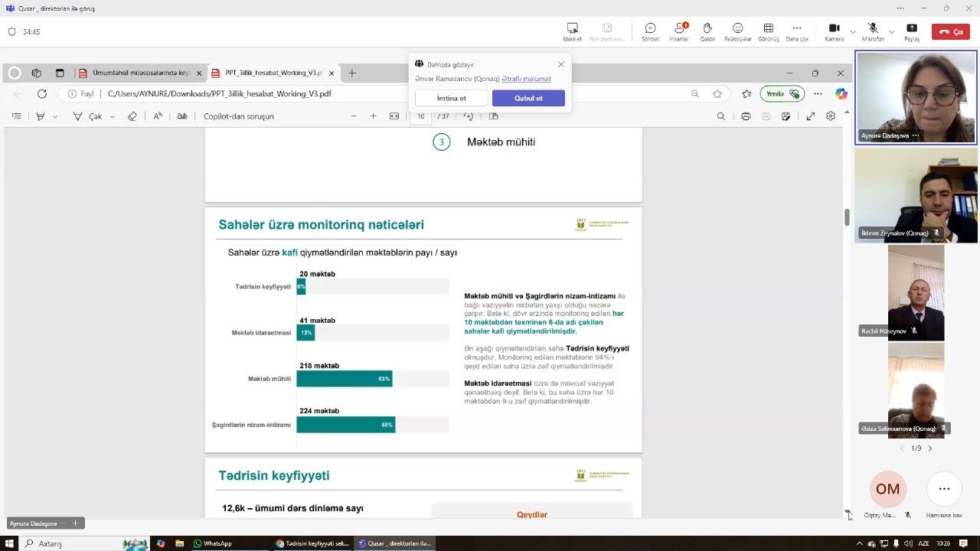Toggle the PDF table of contents sidebar

tap(16, 116)
